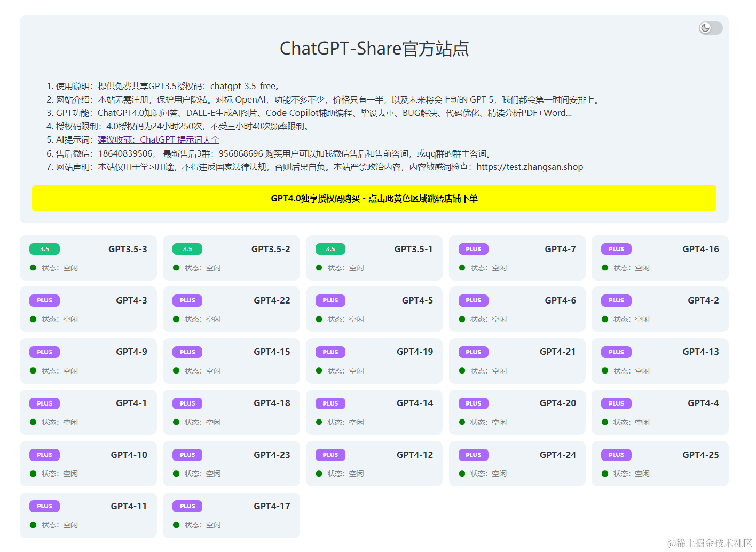Click the PLUS badge on GPT4-18

tap(187, 403)
